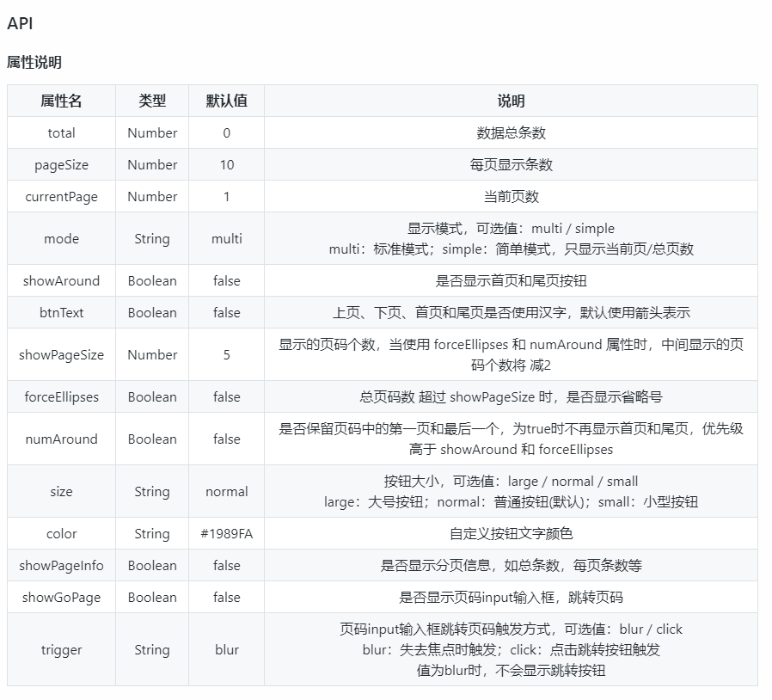Screen dimensions: 772x700
Task: Click the mode property cell
Action: tap(60, 238)
